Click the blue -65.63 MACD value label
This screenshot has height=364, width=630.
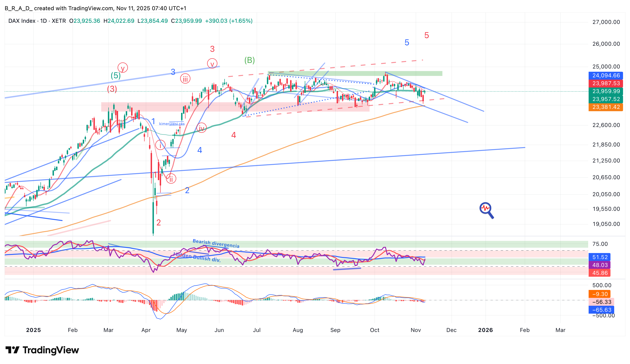601,310
